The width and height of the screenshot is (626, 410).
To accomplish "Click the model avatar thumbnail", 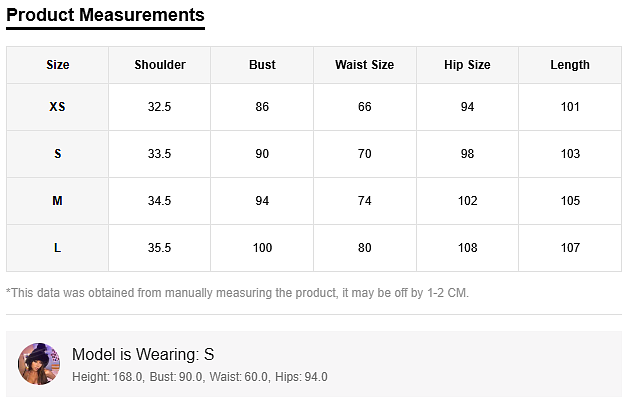I will tap(39, 364).
